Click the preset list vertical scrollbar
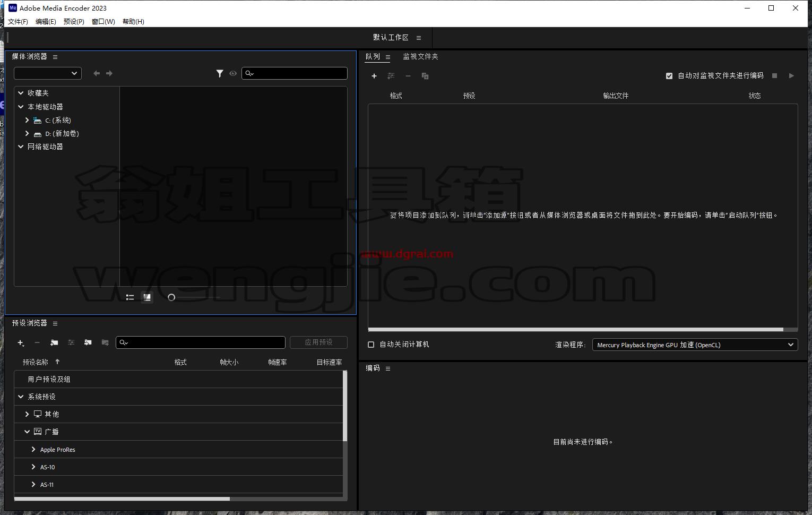 tap(345, 406)
